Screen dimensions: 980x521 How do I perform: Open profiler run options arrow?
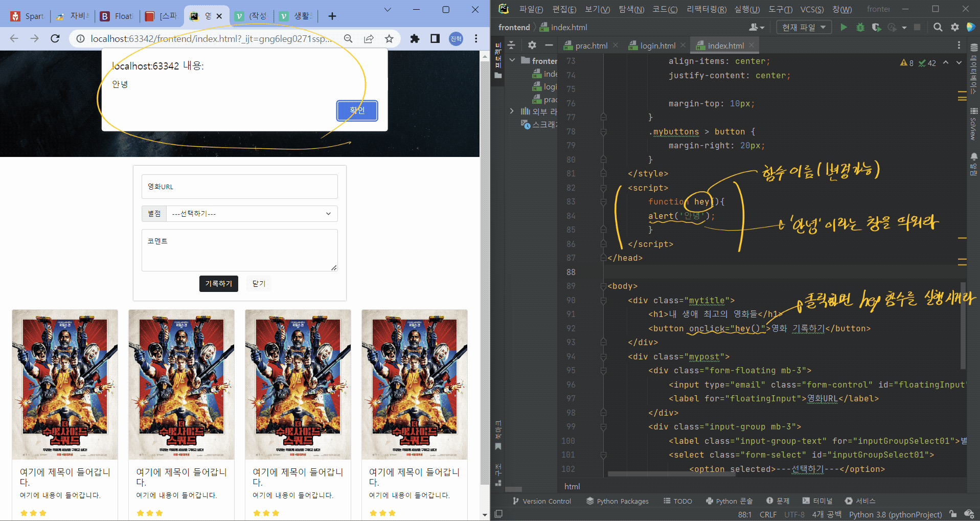[904, 27]
